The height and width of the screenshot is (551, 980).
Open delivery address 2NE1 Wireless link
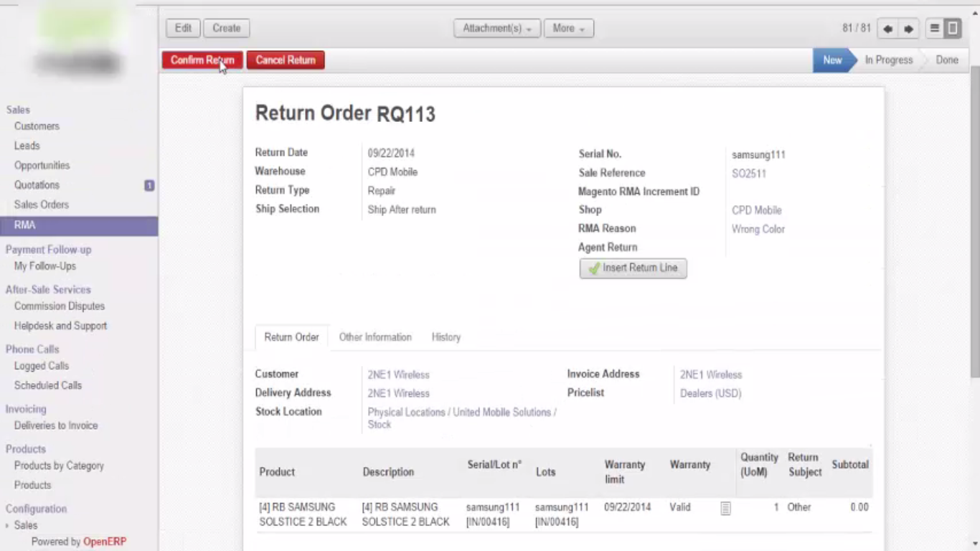click(x=398, y=394)
